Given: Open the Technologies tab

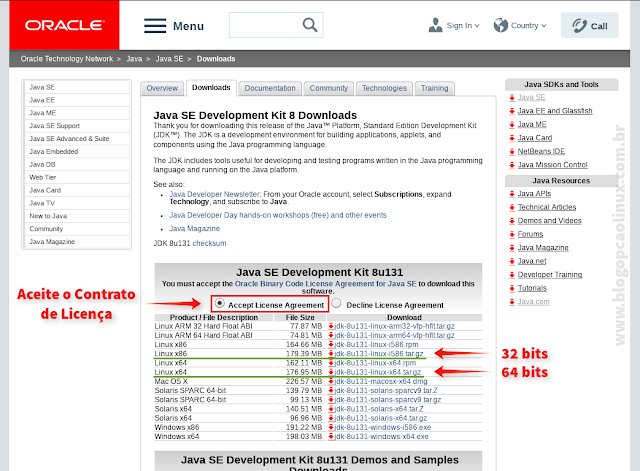Looking at the screenshot, I should tap(384, 88).
